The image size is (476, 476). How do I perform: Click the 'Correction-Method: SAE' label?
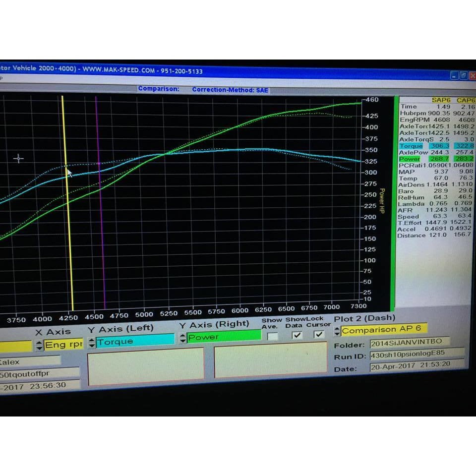click(230, 90)
